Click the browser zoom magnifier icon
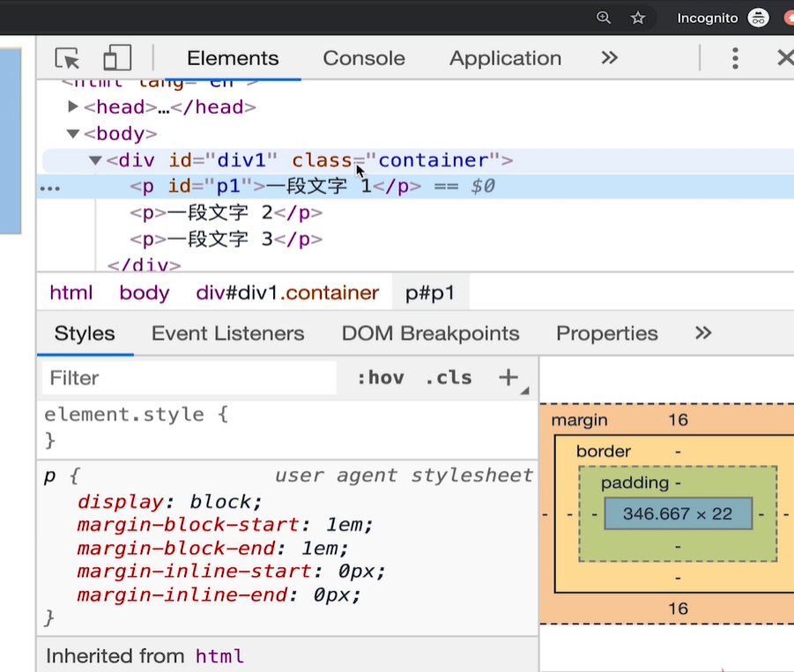This screenshot has width=794, height=672. coord(604,18)
